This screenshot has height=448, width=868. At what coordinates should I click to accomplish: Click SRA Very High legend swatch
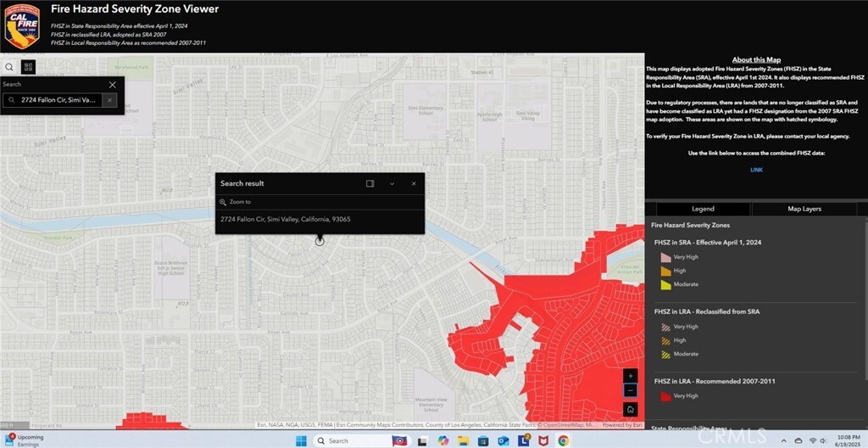pos(666,257)
